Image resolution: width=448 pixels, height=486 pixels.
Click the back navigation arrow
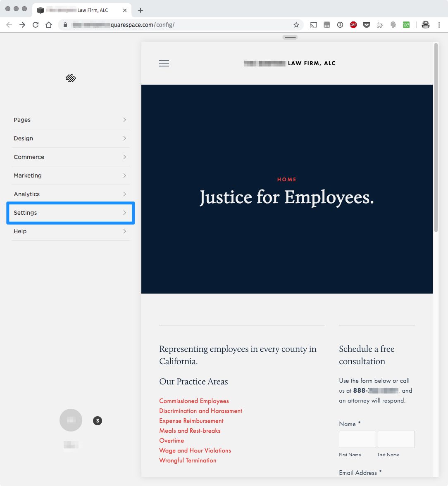tap(9, 25)
